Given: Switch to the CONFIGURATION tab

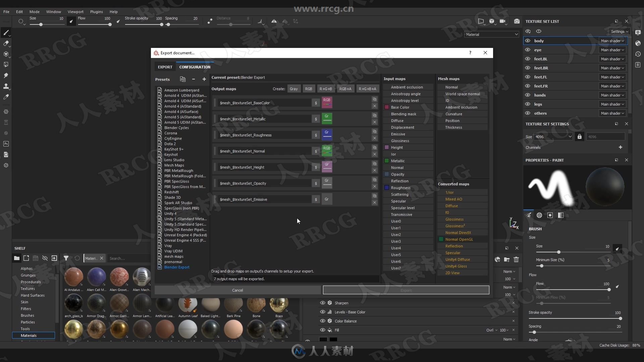Looking at the screenshot, I should [195, 67].
